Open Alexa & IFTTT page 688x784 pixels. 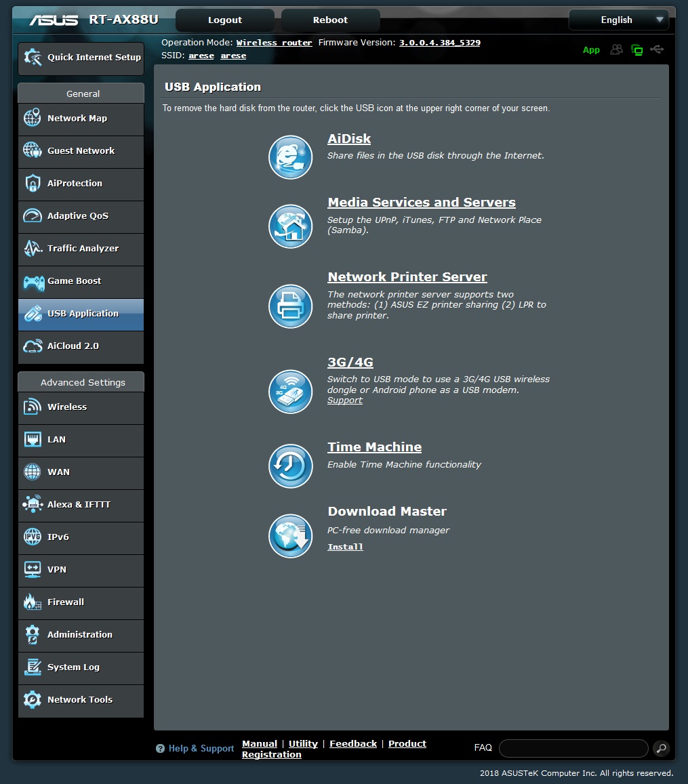click(81, 505)
